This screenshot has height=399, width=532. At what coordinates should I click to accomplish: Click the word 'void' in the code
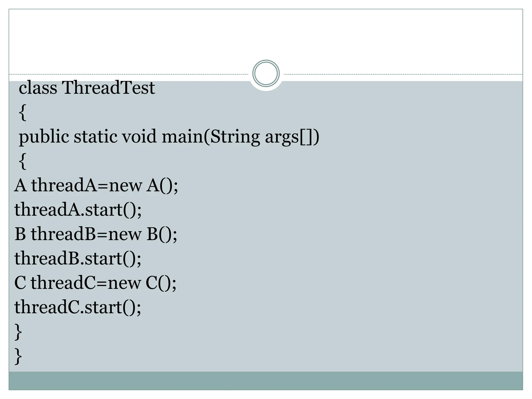point(139,137)
